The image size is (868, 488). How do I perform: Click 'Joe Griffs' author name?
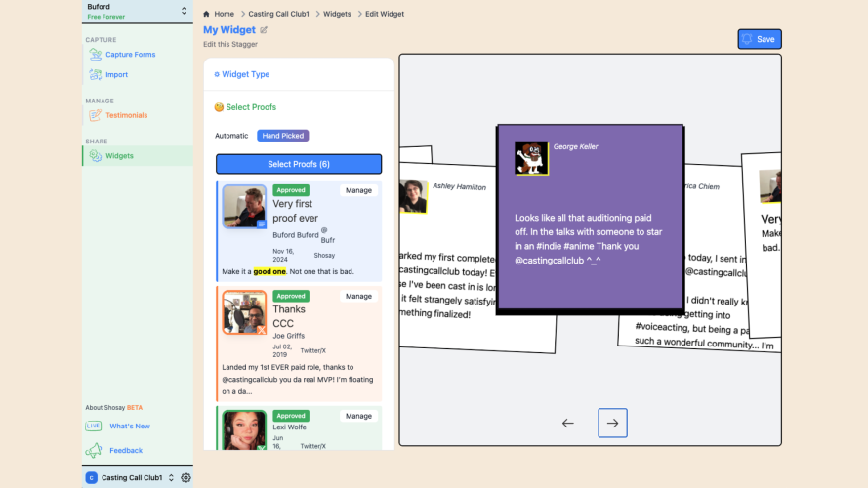click(288, 336)
